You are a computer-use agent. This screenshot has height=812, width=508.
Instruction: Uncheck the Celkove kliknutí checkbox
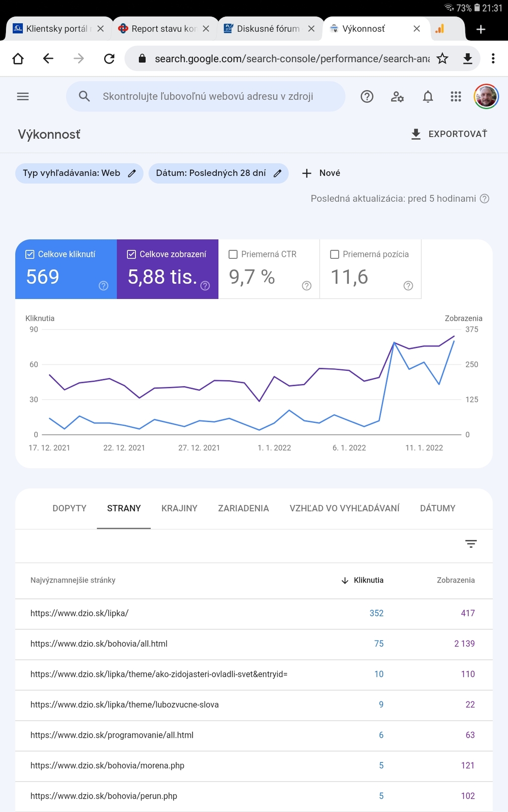click(30, 254)
